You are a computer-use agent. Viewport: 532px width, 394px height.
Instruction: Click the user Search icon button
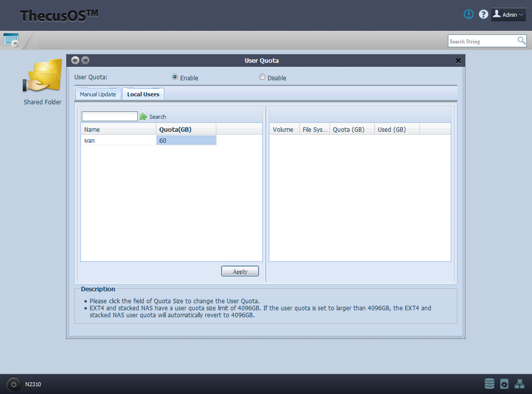(x=144, y=116)
